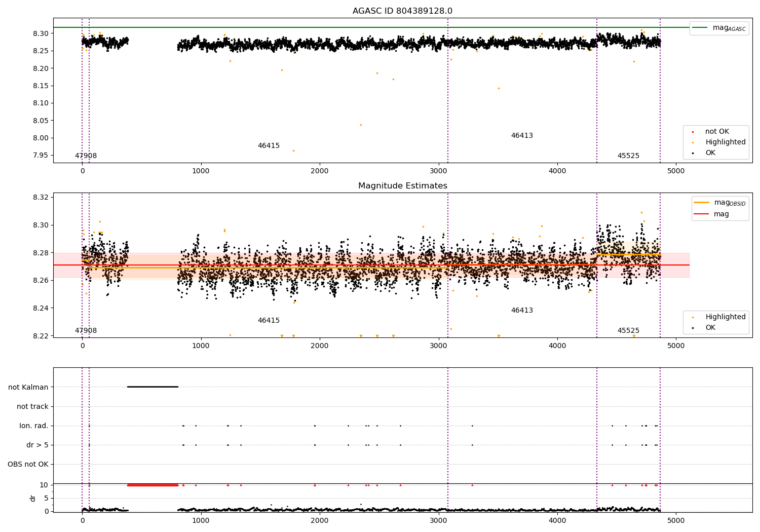Click x-tick 1000 under the bottom plot

click(x=201, y=521)
